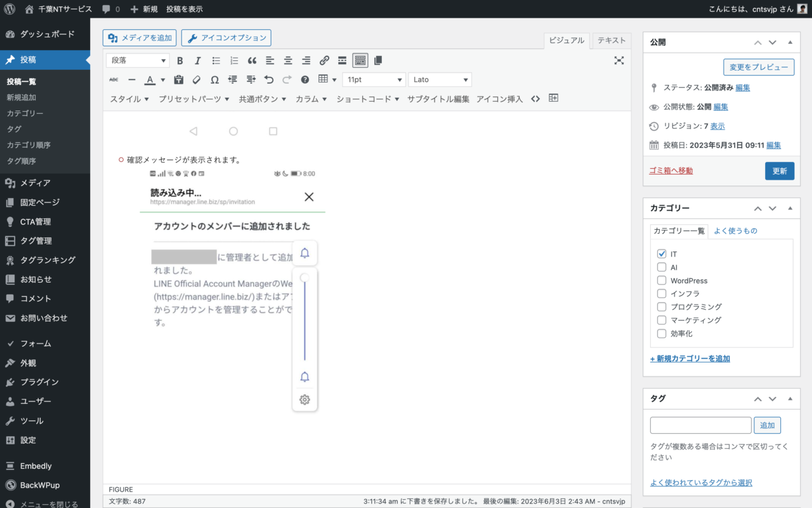Screen dimensions: 812x508
Task: Check the WordPress category
Action: [x=662, y=281]
